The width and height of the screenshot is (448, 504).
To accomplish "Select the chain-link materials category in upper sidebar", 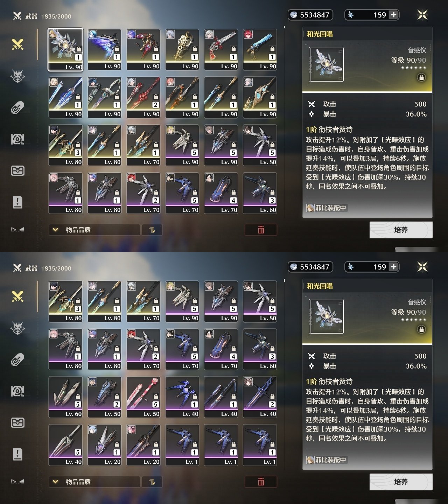I will point(17,107).
